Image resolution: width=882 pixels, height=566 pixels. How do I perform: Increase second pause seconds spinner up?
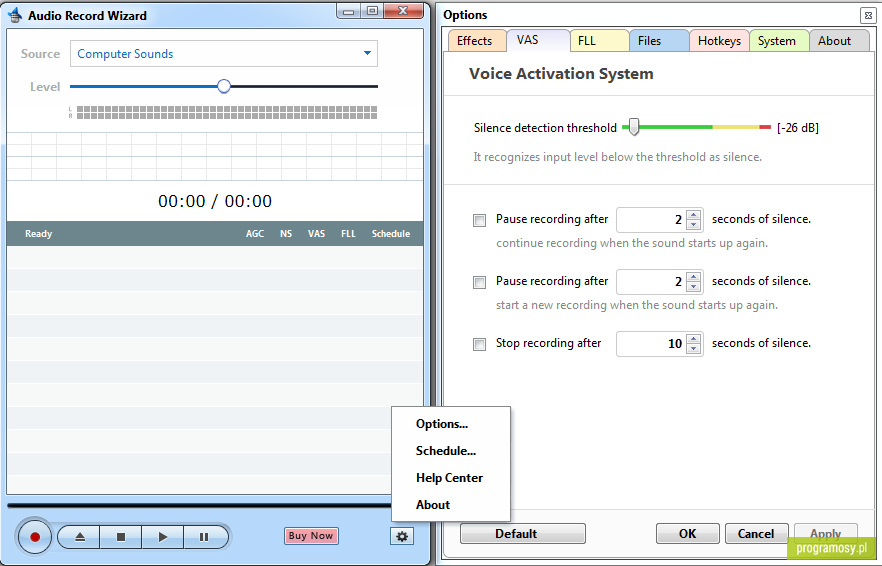click(x=694, y=276)
